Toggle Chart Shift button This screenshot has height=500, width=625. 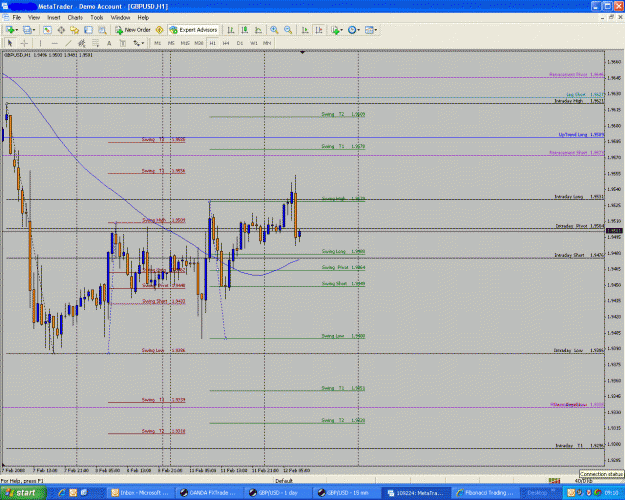tap(319, 30)
